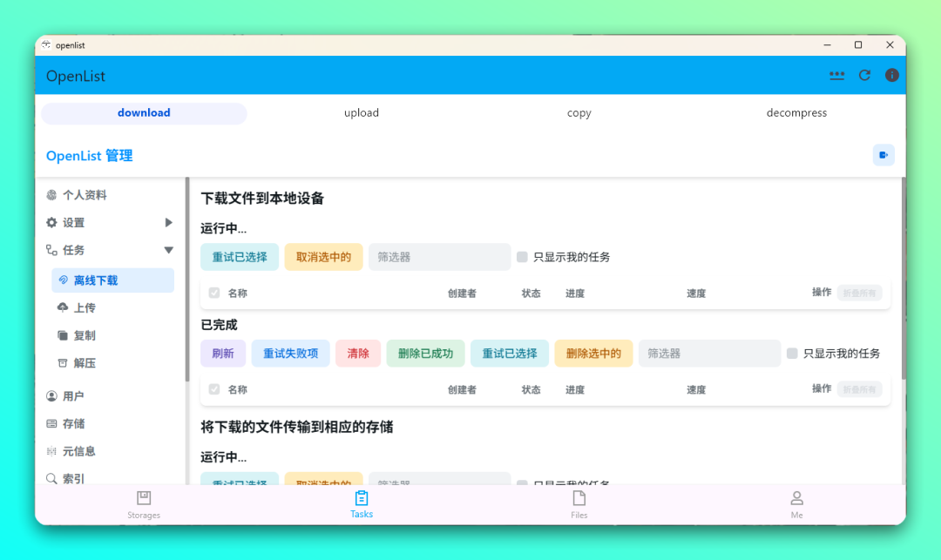
Task: Expand the 设置 sidebar menu arrow
Action: (x=169, y=223)
